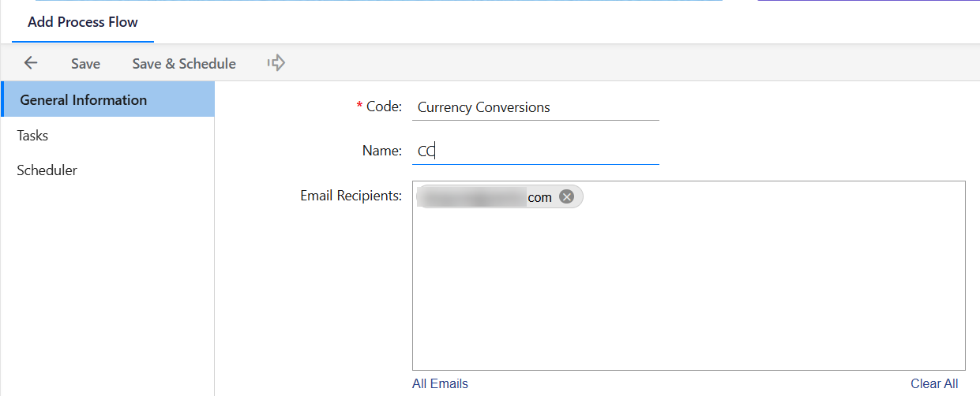The width and height of the screenshot is (980, 396).
Task: Click the Code field label
Action: coord(384,106)
